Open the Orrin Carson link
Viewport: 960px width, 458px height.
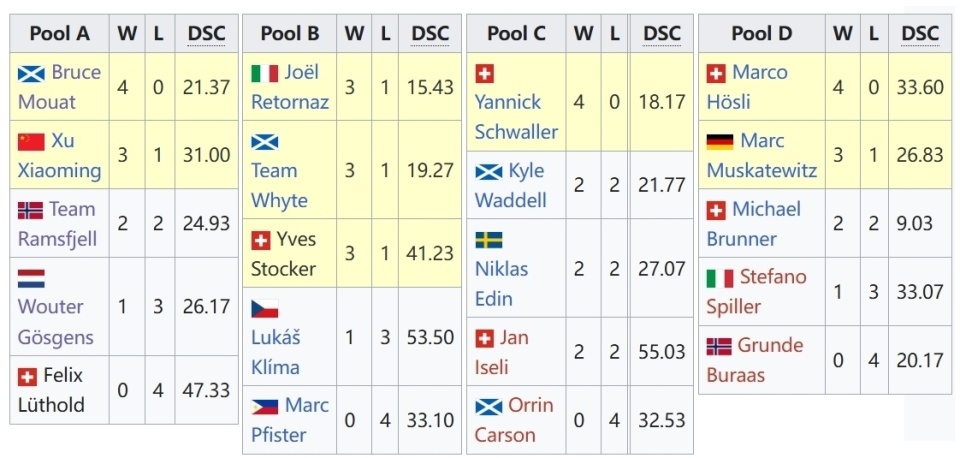tap(514, 420)
